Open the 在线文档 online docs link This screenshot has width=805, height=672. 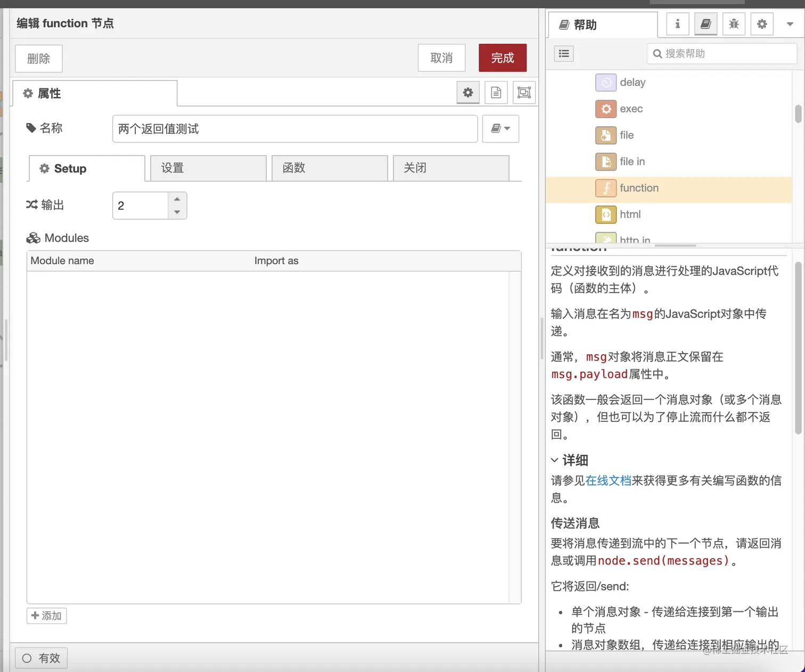point(608,481)
